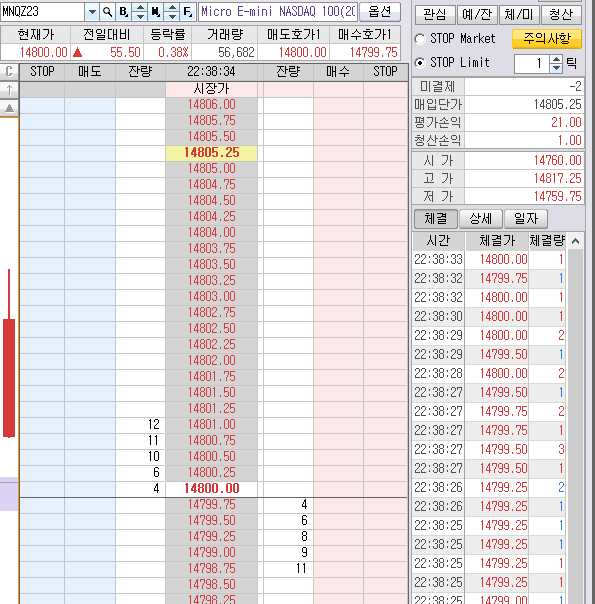This screenshot has width=595, height=604.
Task: Click the 14798.75 price row
Action: click(x=211, y=569)
